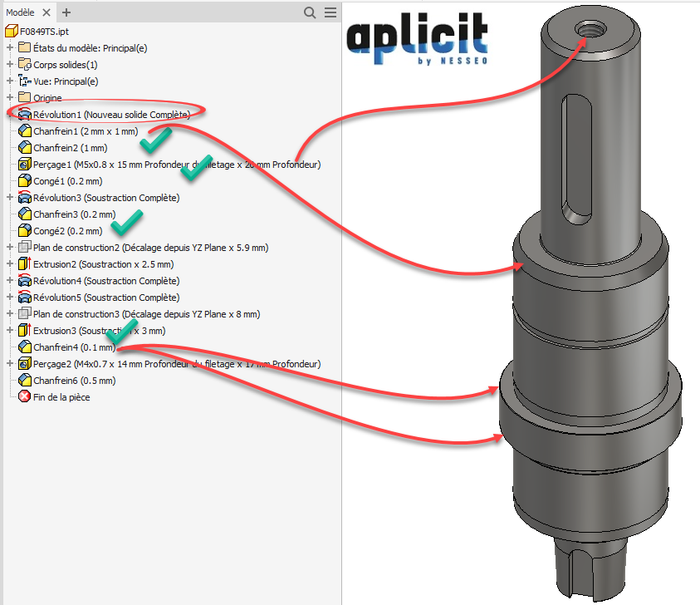The image size is (700, 605).
Task: Select F0849TS.ipt root node text
Action: [44, 32]
